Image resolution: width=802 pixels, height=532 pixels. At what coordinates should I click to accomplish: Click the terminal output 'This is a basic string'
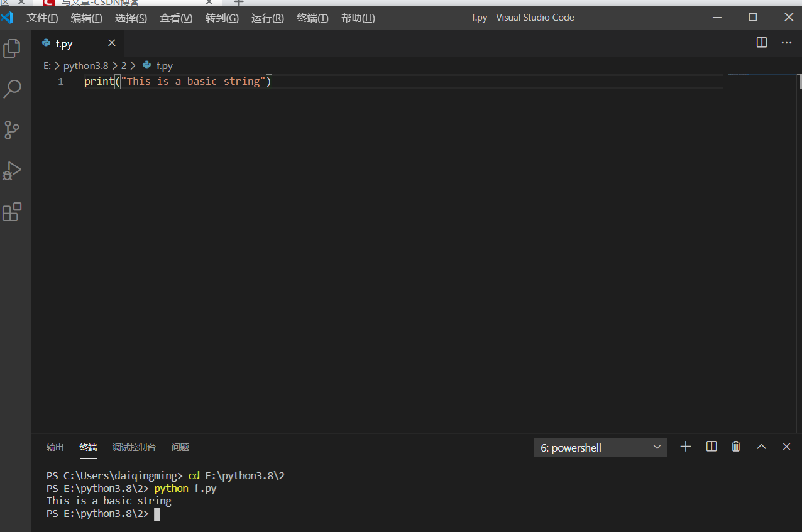click(x=109, y=501)
